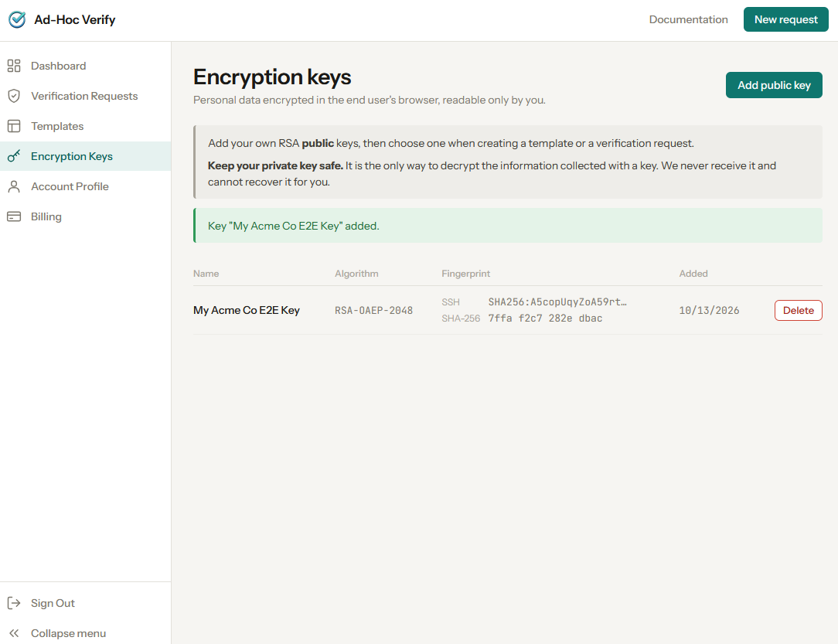
Task: Click the Fingerprint column header
Action: tap(465, 274)
